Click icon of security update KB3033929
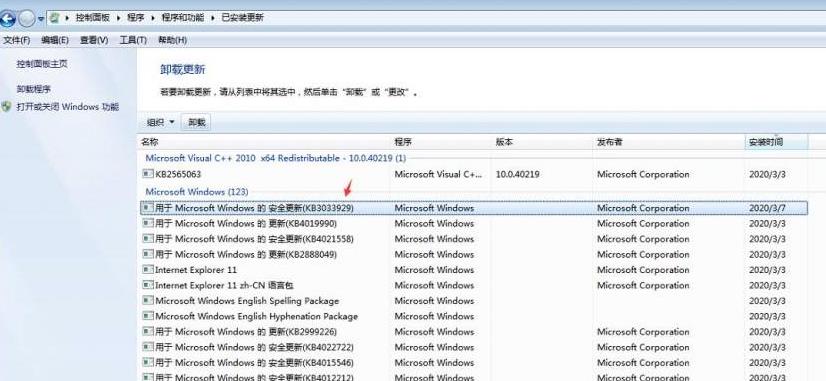This screenshot has width=826, height=381. coord(148,208)
